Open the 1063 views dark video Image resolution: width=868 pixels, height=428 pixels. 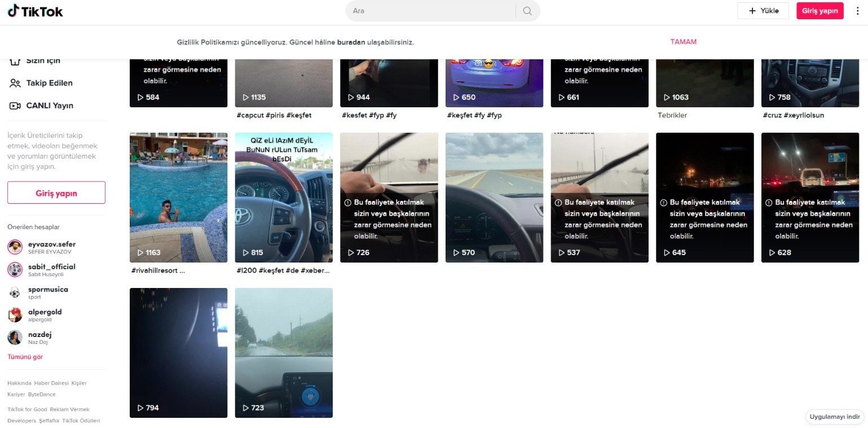[705, 82]
